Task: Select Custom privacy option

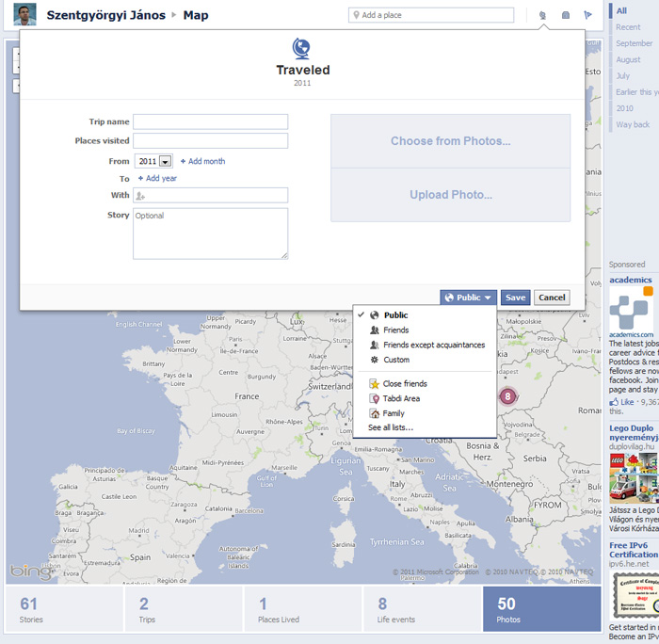Action: pyautogui.click(x=425, y=360)
